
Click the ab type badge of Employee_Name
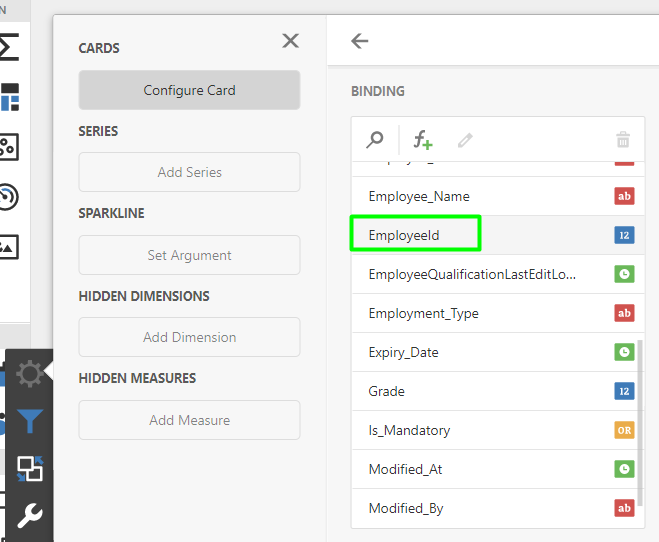pos(624,196)
